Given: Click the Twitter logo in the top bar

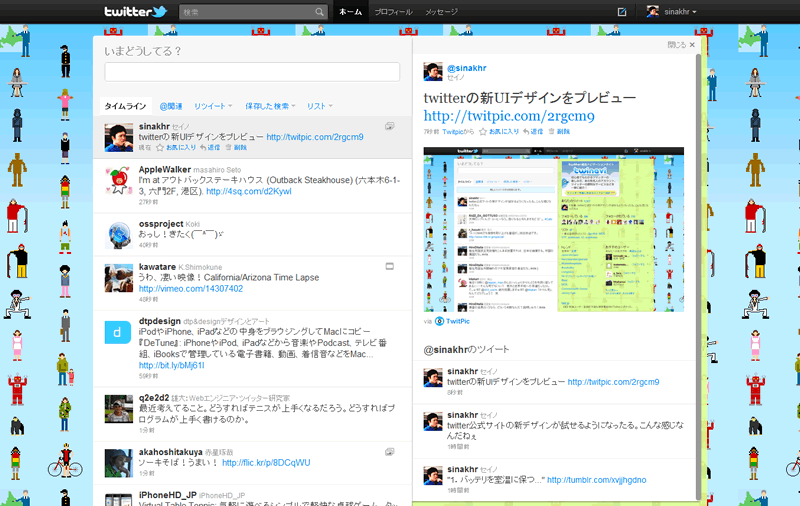Looking at the screenshot, I should pos(135,11).
